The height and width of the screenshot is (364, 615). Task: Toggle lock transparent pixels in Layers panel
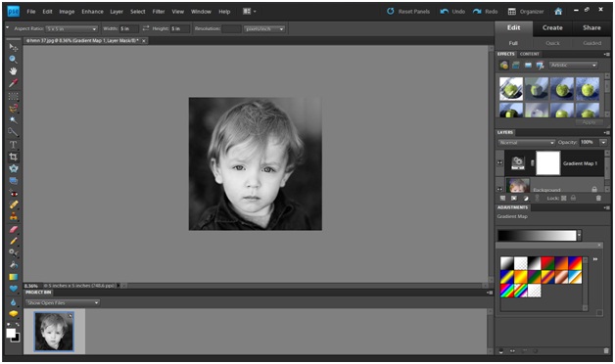coord(564,199)
